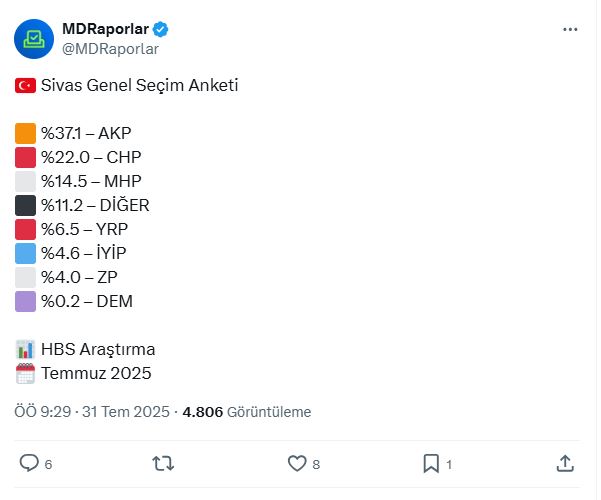This screenshot has width=601, height=500.
Task: Click the Turkish flag emoji
Action: 25,86
